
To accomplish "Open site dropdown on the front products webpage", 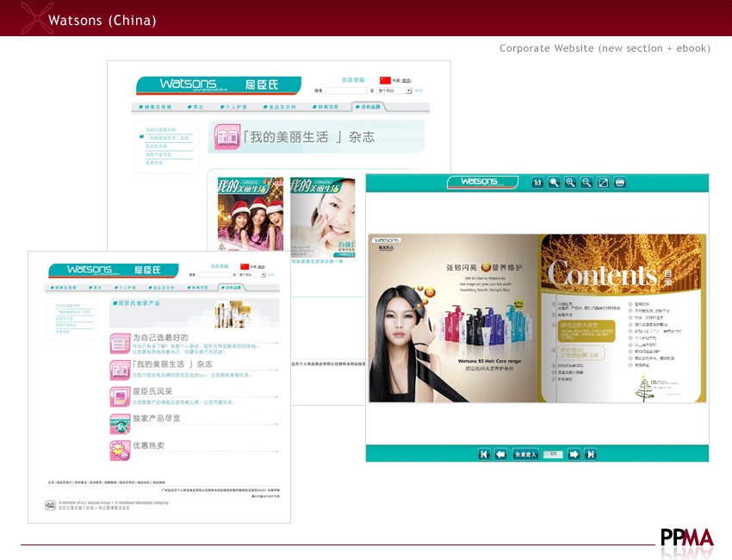I will pyautogui.click(x=252, y=275).
